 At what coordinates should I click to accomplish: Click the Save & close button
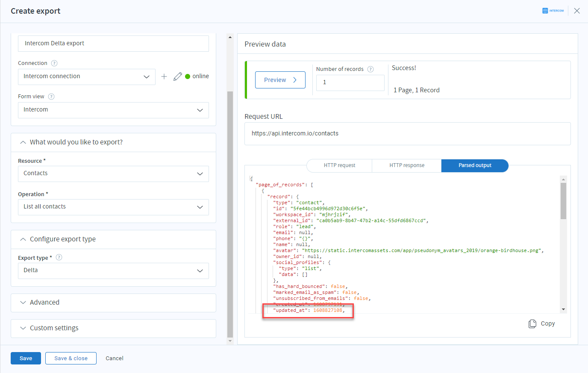[x=71, y=358]
